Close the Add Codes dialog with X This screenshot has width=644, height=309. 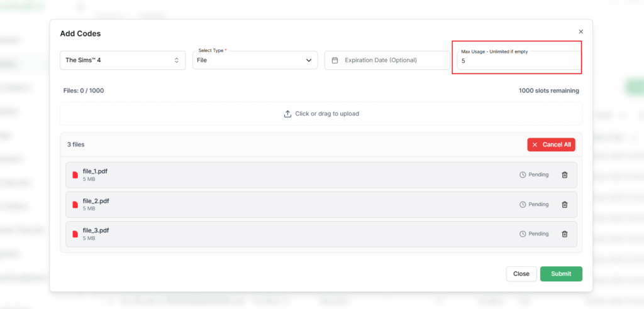point(580,31)
